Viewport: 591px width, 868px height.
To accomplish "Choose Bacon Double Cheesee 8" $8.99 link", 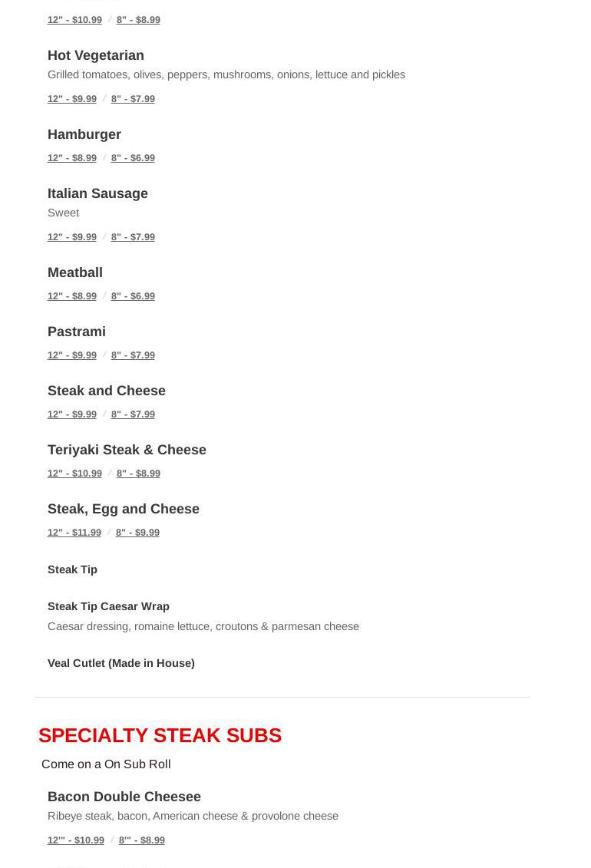I will (142, 840).
